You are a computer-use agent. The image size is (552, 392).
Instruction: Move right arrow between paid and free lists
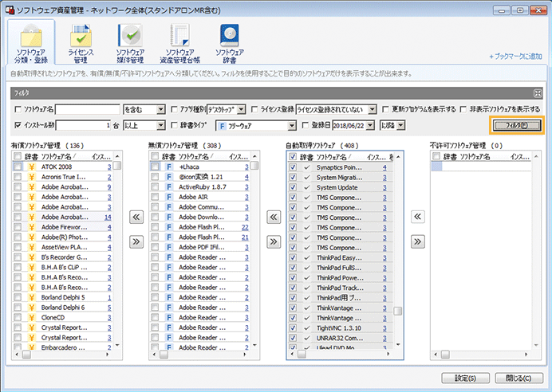tap(136, 241)
